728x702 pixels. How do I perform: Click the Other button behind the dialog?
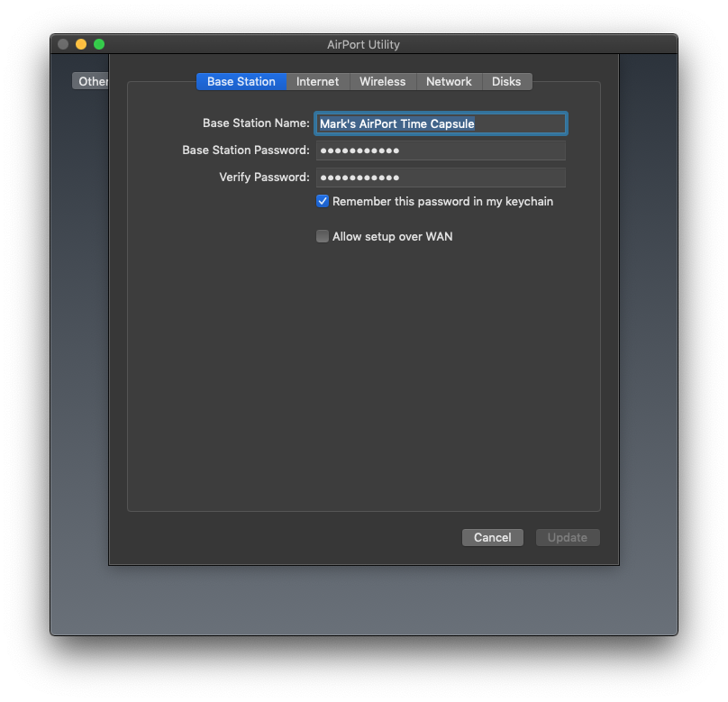(x=91, y=81)
